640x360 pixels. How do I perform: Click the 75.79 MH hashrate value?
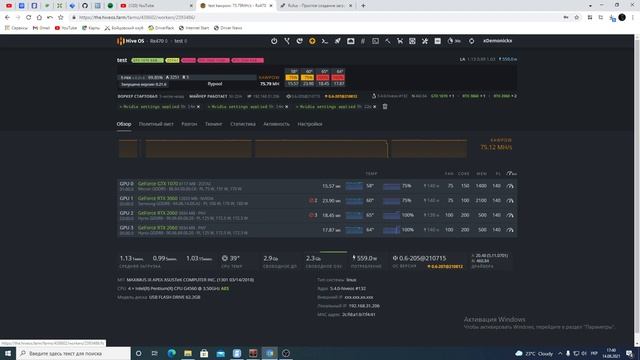(x=269, y=84)
